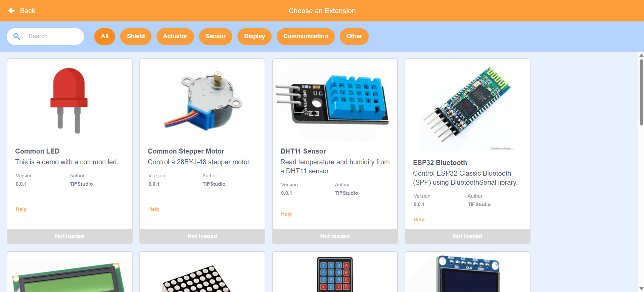The height and width of the screenshot is (292, 644).
Task: Select the DHT11 sensor image
Action: tap(332, 100)
